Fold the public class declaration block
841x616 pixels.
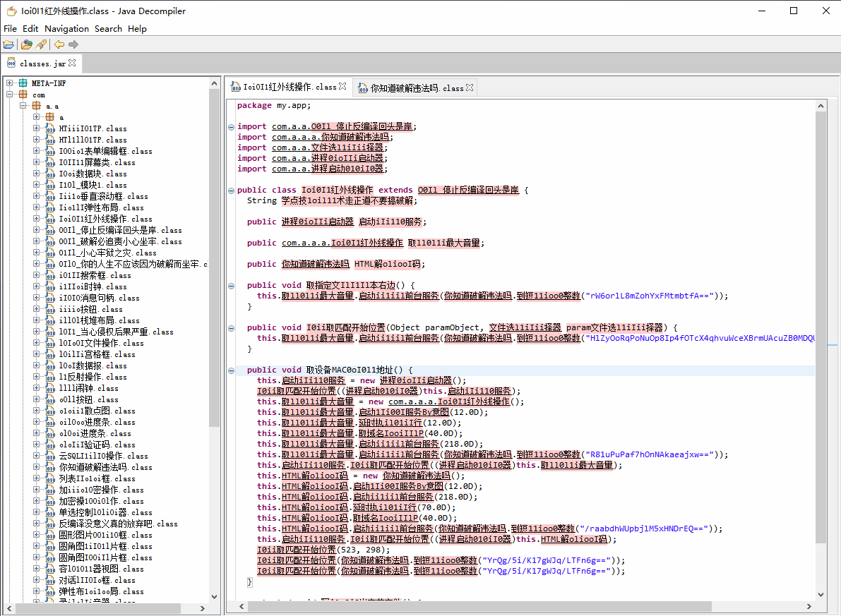[x=231, y=191]
